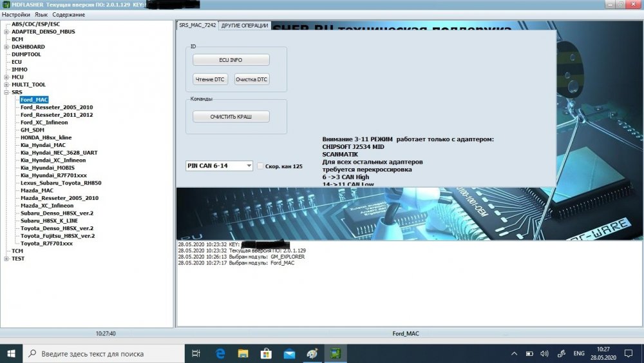Open Task View from the taskbar
This screenshot has width=644, height=363.
[196, 353]
